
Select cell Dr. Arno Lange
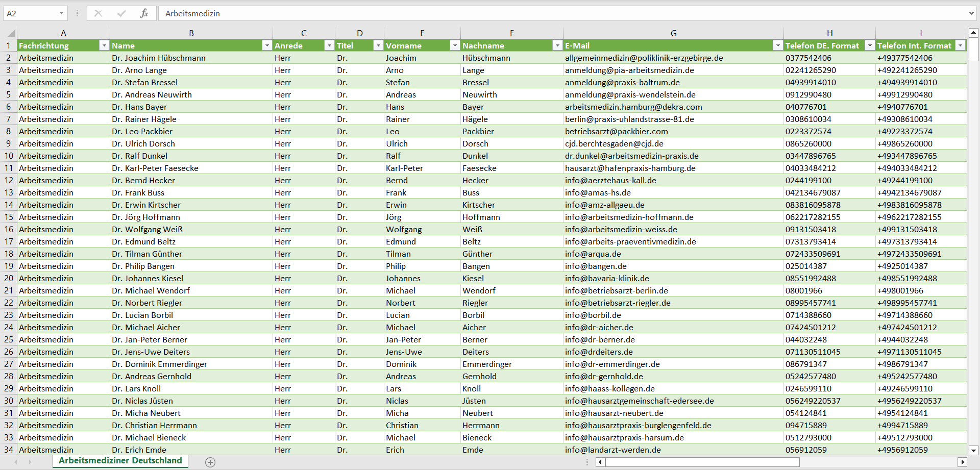pos(191,70)
